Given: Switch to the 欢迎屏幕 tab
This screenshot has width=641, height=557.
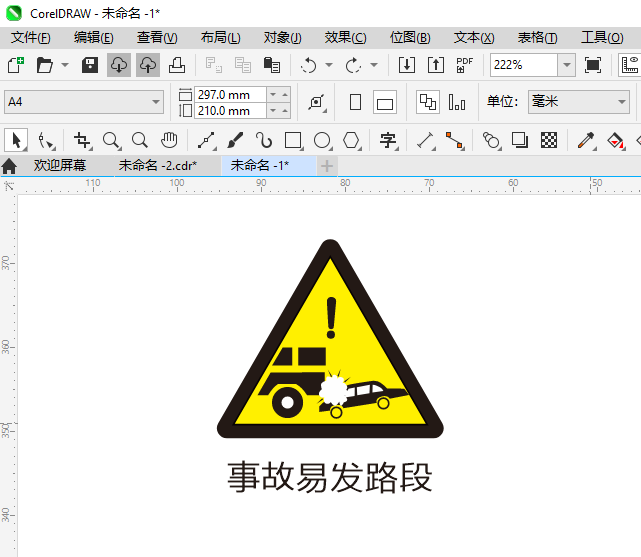Looking at the screenshot, I should 60,166.
